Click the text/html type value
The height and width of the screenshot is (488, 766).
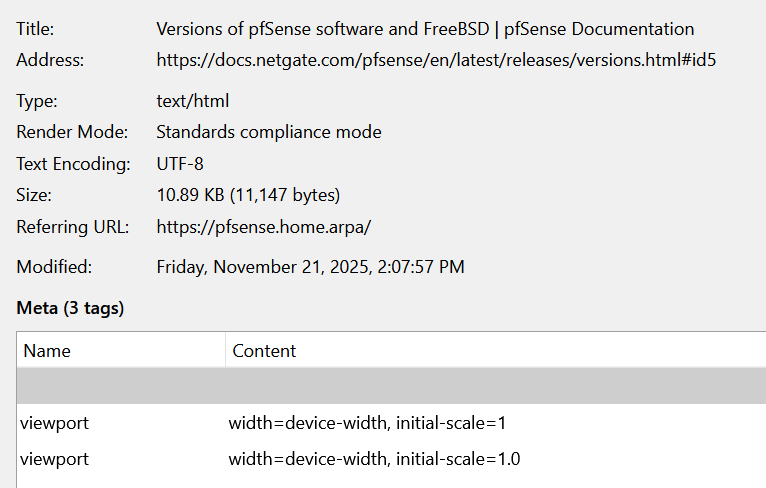click(193, 101)
